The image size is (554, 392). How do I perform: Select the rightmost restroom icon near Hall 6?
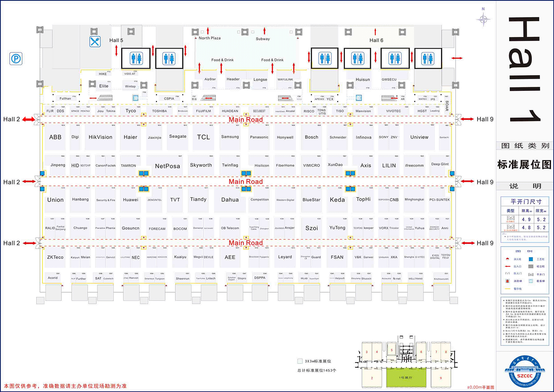[428, 58]
